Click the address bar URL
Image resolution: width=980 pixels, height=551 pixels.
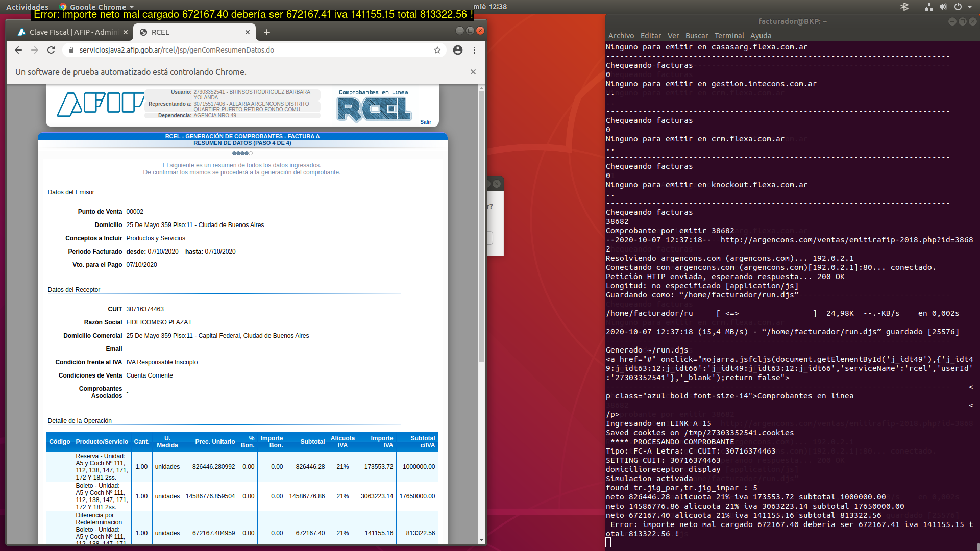point(177,50)
